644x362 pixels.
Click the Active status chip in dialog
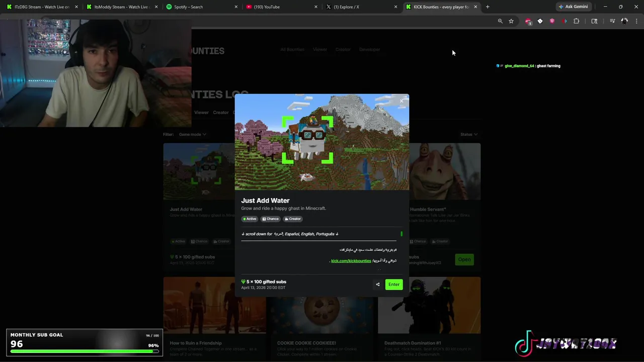click(x=250, y=219)
